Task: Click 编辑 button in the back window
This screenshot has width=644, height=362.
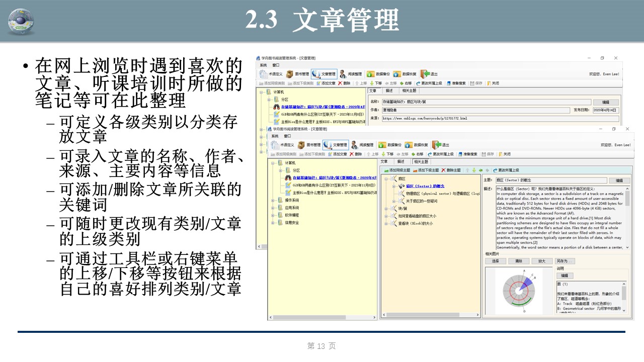Action: (606, 102)
